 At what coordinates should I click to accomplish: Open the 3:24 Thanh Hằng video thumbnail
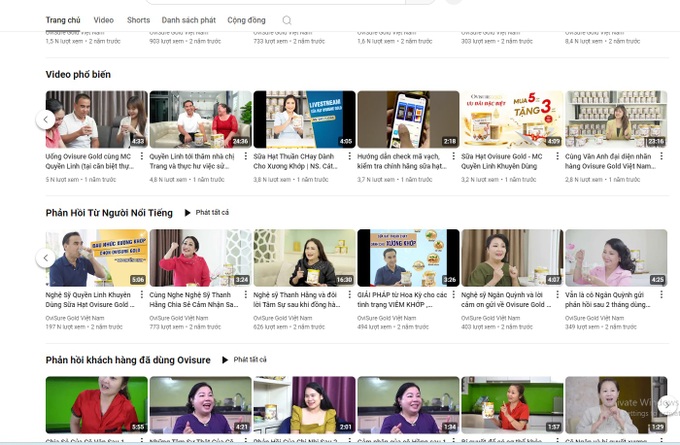(200, 258)
